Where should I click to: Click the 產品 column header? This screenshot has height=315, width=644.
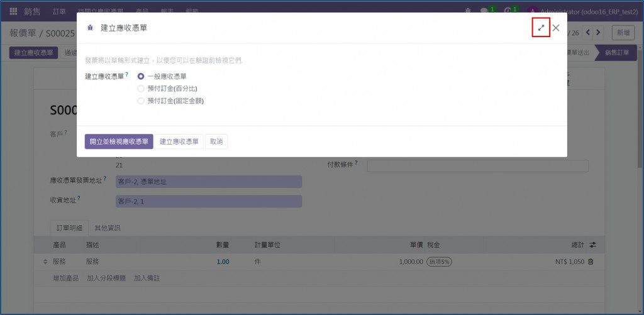point(60,245)
